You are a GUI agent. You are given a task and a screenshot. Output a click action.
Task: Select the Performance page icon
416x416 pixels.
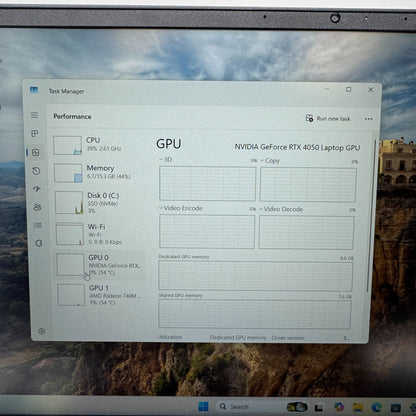pyautogui.click(x=35, y=152)
